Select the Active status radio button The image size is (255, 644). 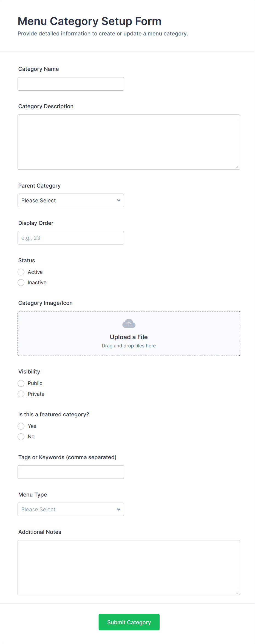[21, 272]
